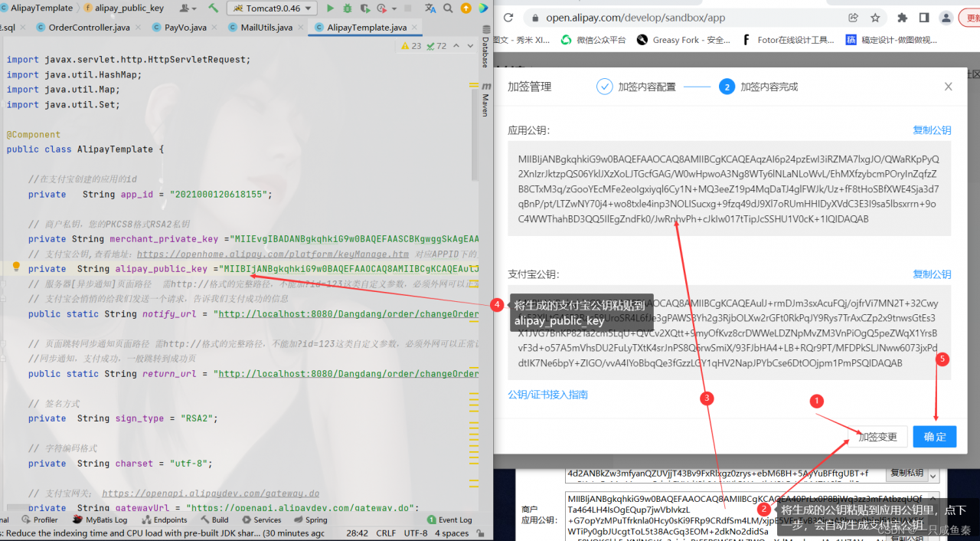Click the orange update arrow icon
The image size is (980, 541).
(x=466, y=8)
